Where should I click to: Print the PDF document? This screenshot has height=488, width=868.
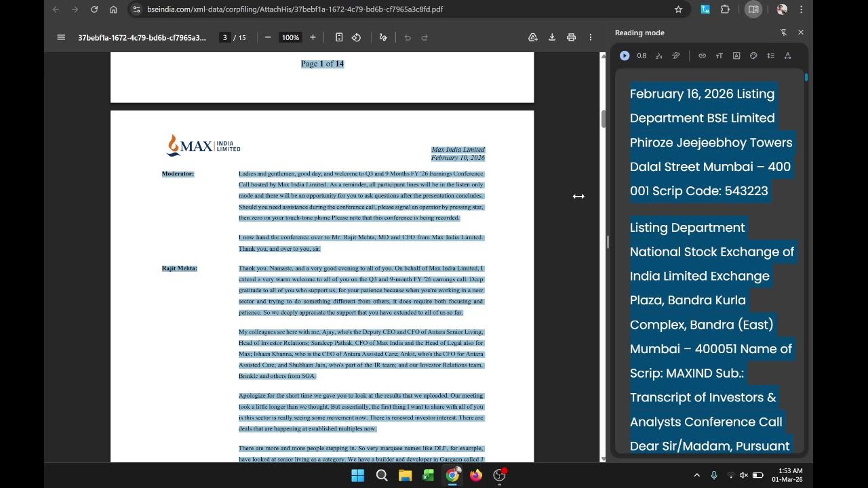[x=571, y=37]
